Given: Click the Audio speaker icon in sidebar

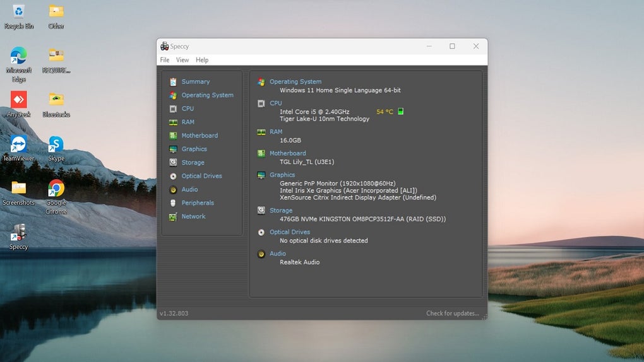Looking at the screenshot, I should click(x=174, y=190).
